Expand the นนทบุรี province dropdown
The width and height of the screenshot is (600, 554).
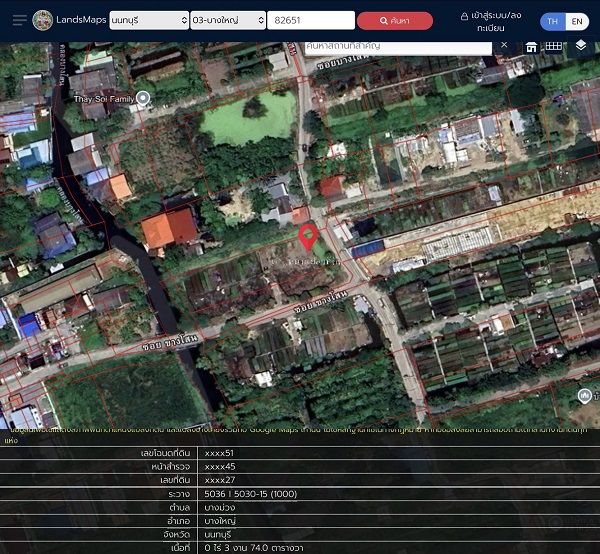(x=149, y=21)
